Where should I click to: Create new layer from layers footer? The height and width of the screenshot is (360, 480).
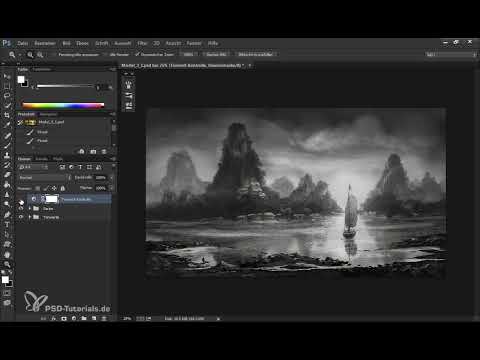point(94,319)
